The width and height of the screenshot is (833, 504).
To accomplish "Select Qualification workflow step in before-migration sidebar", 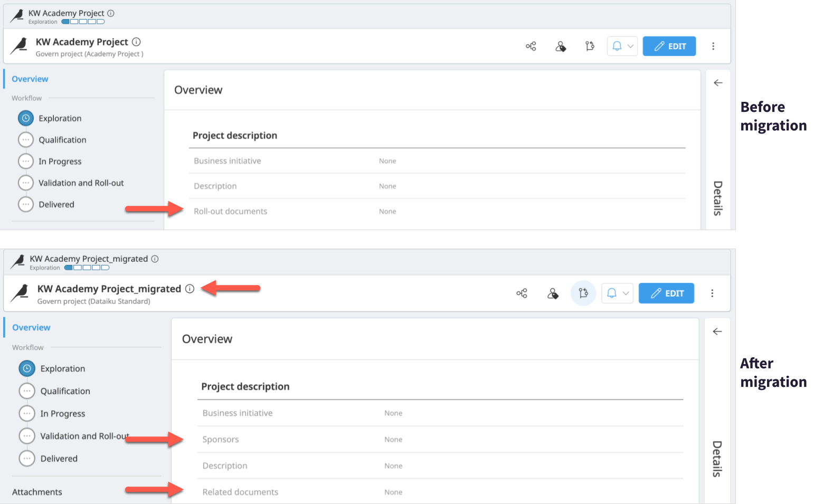I will pos(52,140).
